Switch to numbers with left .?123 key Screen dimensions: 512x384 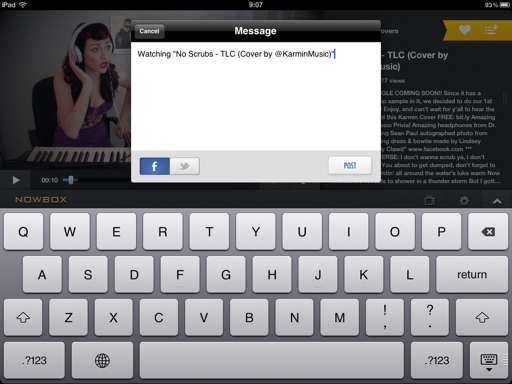(34, 360)
